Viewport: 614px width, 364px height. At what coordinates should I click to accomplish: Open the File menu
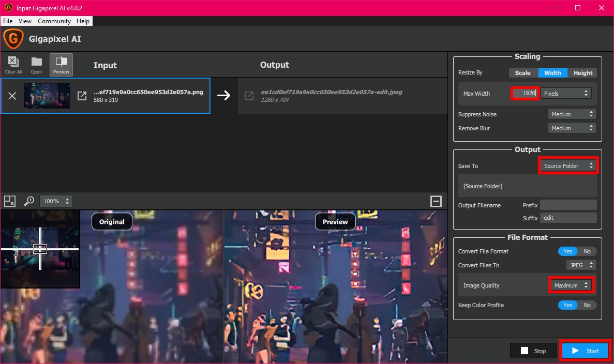coord(8,21)
